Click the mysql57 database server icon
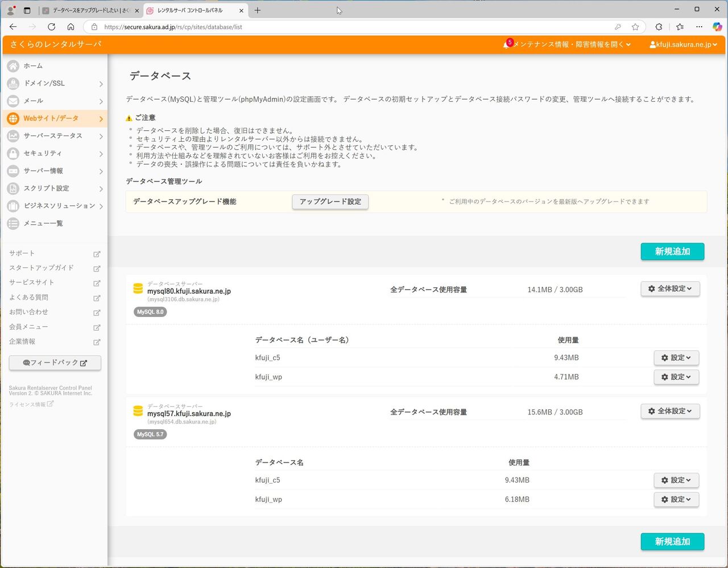 [138, 411]
